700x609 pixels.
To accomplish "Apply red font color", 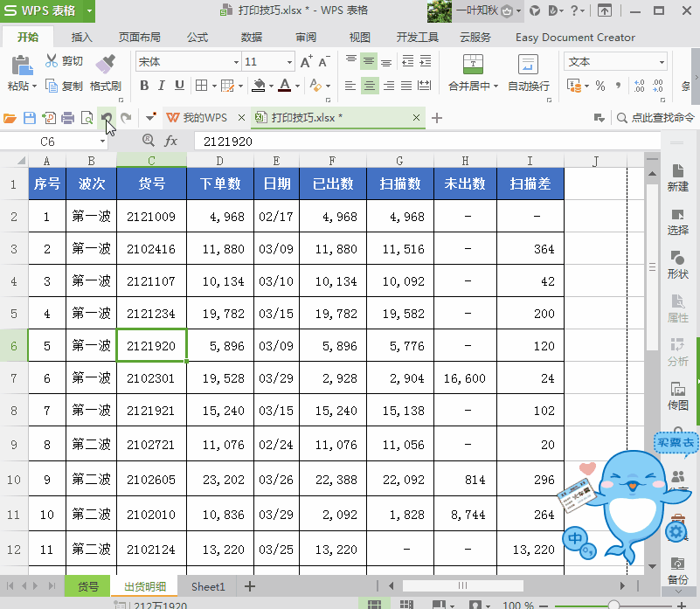I will [284, 86].
